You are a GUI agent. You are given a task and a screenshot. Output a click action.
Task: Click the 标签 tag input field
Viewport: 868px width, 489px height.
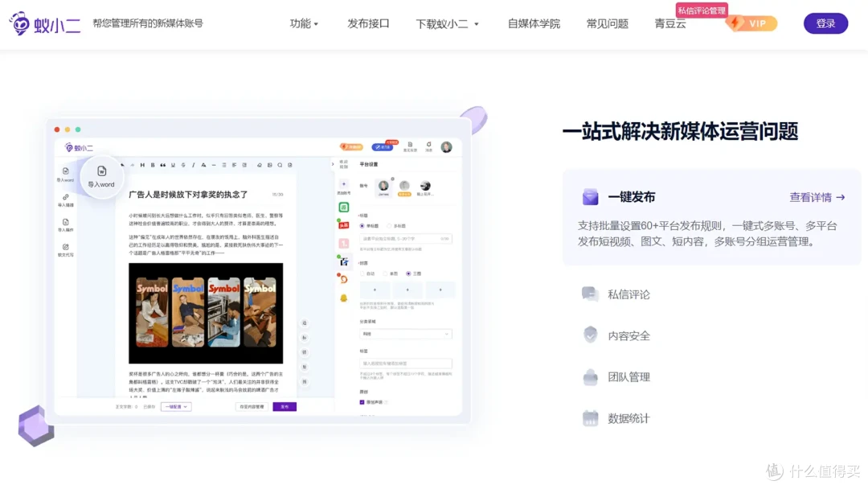pos(406,364)
